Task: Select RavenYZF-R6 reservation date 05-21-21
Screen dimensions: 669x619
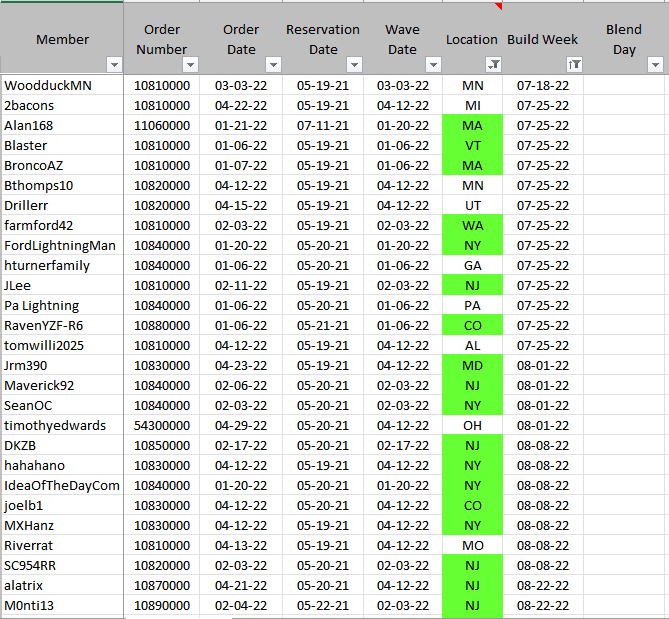Action: pos(323,326)
